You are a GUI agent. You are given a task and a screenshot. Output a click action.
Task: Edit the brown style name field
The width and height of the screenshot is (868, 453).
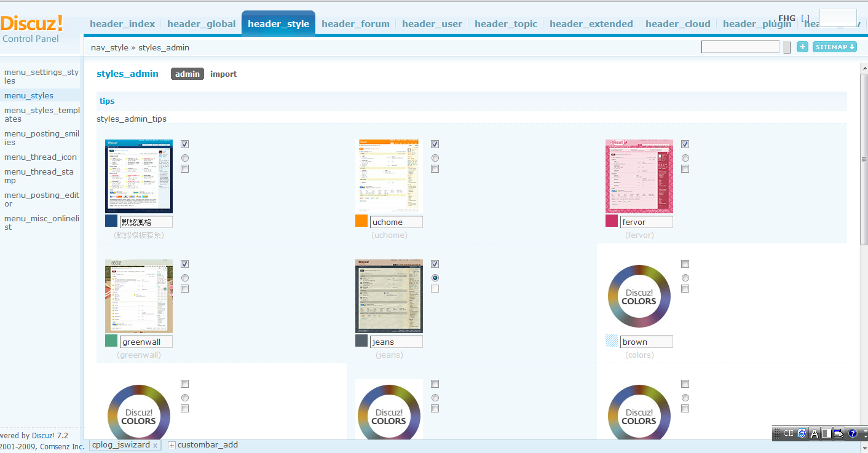647,342
